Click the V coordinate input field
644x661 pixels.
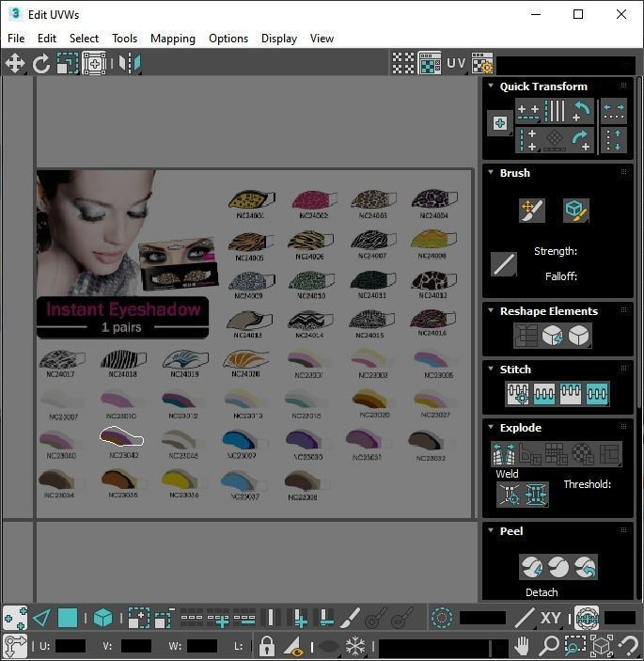click(135, 646)
